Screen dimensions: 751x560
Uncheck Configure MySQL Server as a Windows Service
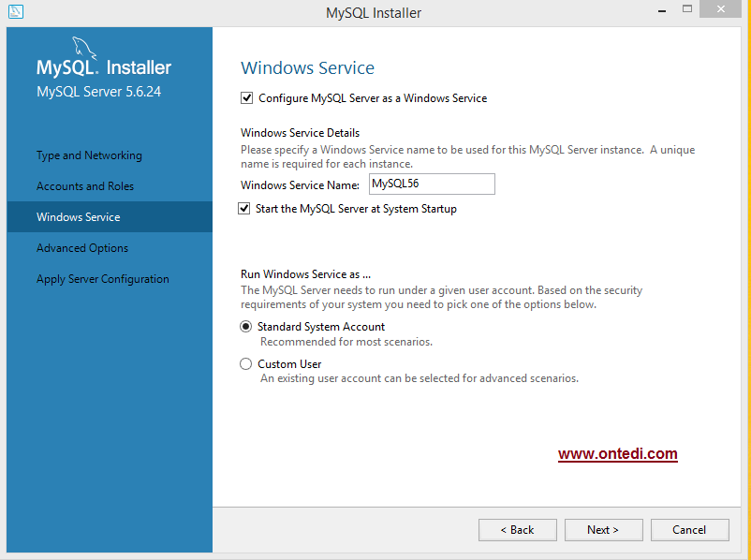click(x=246, y=98)
